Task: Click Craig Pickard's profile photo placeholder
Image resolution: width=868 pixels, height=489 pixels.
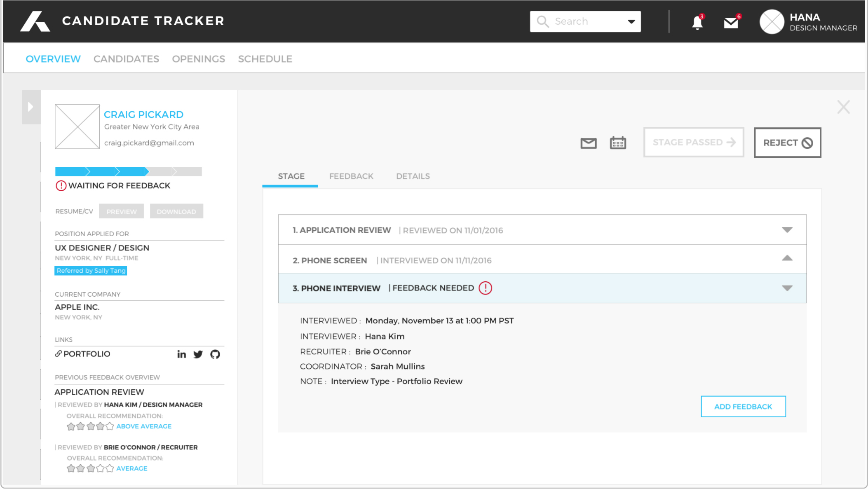Action: click(77, 126)
